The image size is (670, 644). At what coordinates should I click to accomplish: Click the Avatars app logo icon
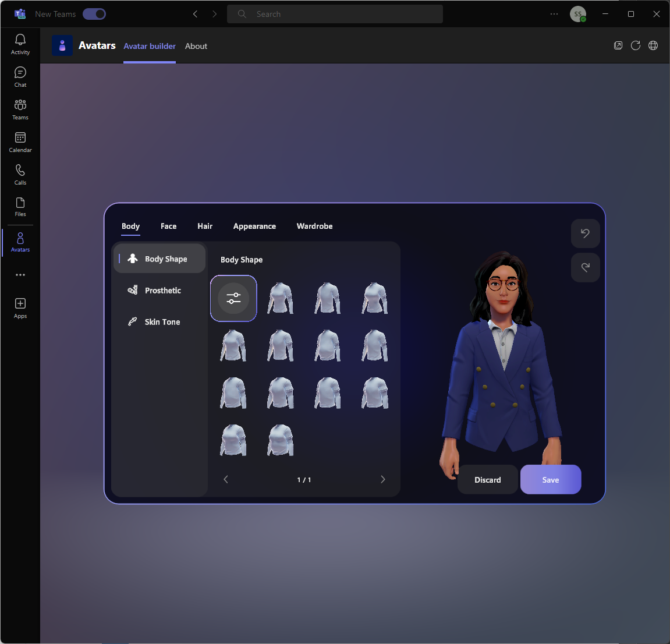click(x=62, y=45)
